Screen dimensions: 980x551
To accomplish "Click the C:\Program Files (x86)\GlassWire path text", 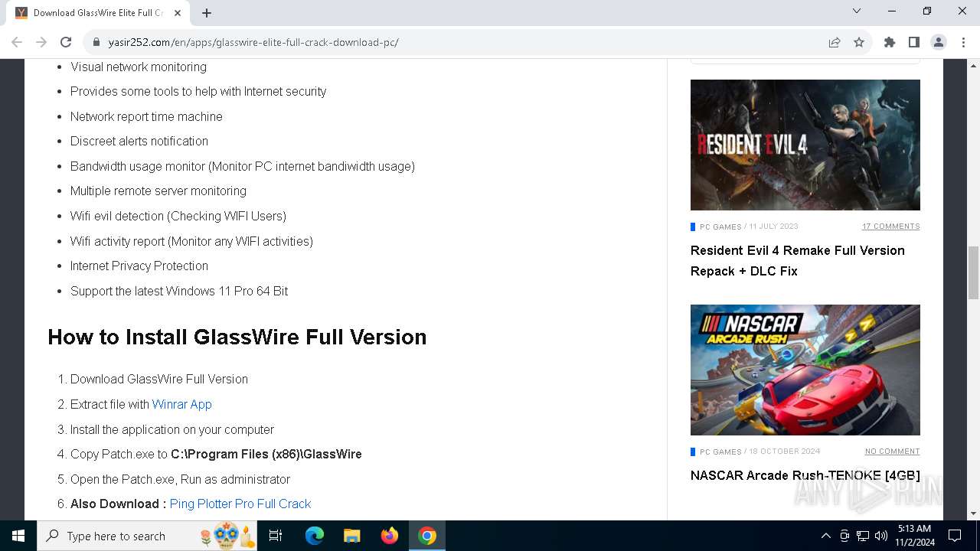I will (266, 454).
